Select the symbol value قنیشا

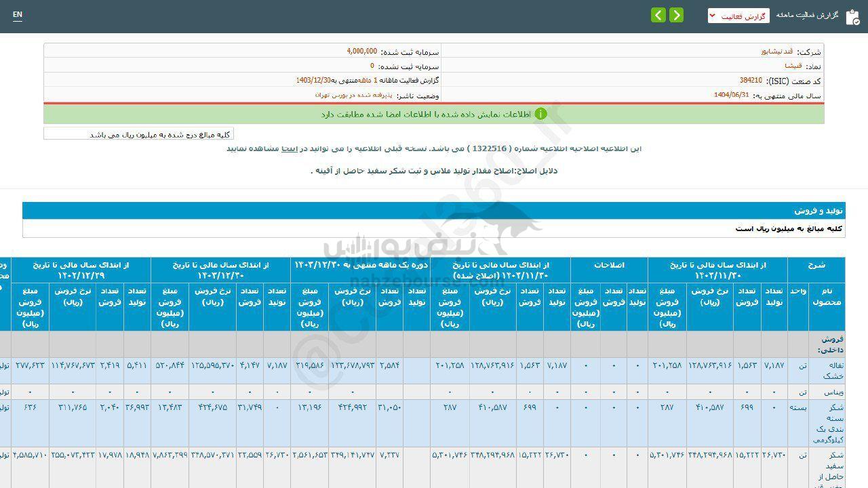click(793, 66)
